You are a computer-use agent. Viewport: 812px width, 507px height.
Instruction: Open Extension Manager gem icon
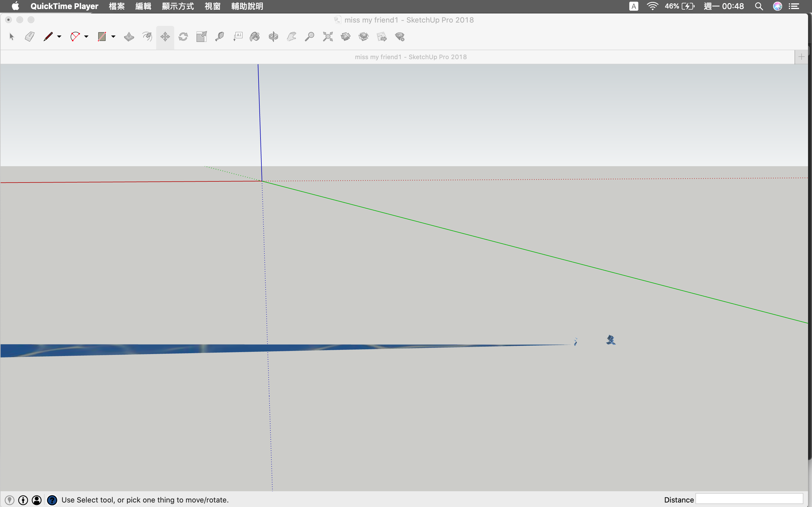(400, 37)
